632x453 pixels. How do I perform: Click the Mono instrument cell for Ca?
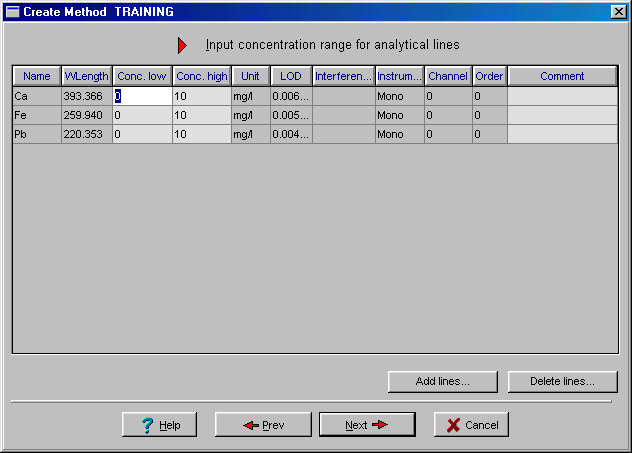point(399,96)
